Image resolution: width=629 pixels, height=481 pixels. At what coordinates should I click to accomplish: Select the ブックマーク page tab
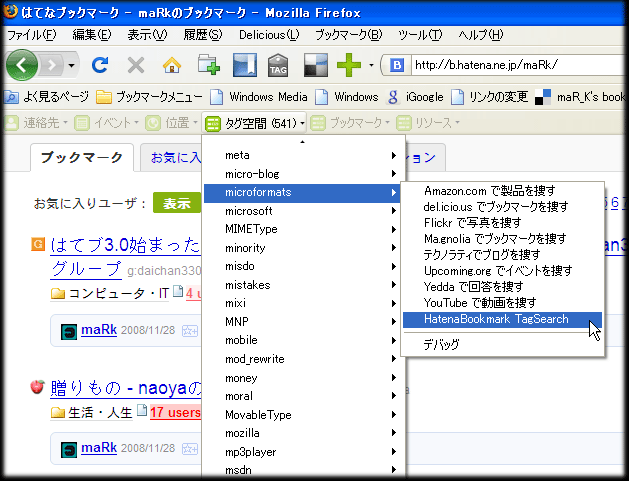pos(81,158)
